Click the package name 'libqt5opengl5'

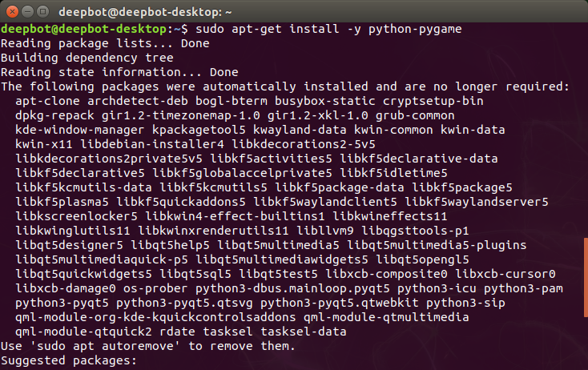(422, 259)
